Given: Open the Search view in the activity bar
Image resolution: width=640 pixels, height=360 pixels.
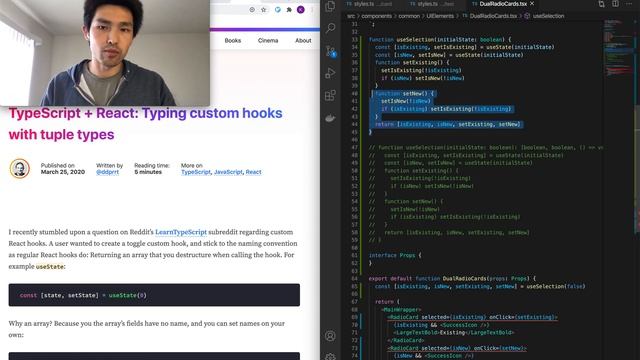Looking at the screenshot, I should coord(330,28).
